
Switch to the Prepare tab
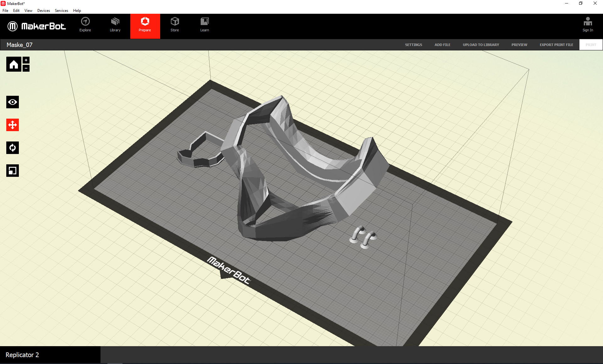coord(145,26)
